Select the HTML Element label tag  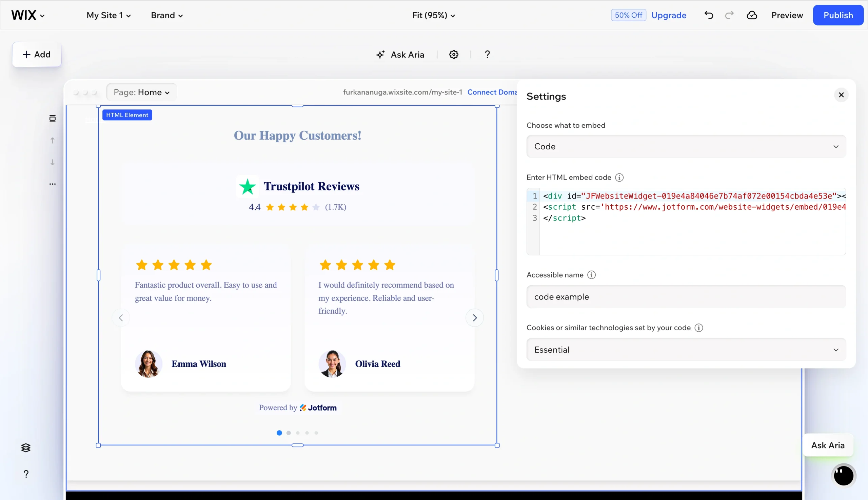[127, 115]
